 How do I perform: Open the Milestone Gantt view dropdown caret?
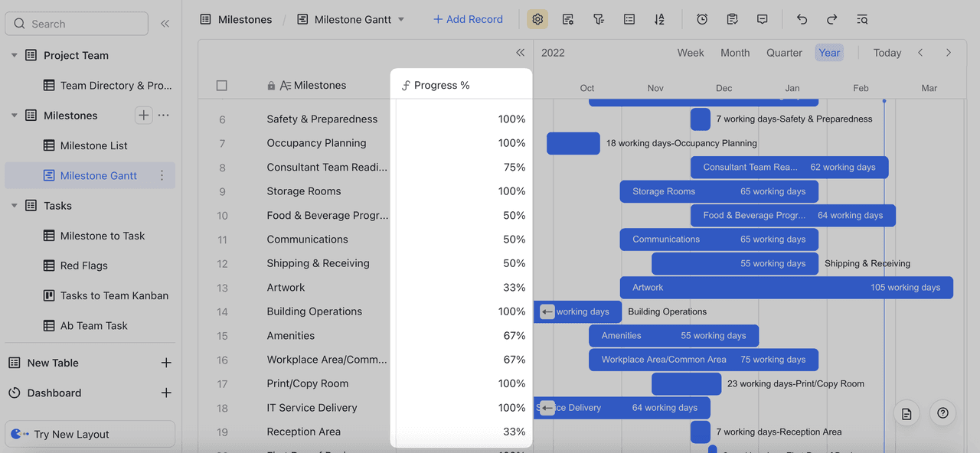point(401,19)
